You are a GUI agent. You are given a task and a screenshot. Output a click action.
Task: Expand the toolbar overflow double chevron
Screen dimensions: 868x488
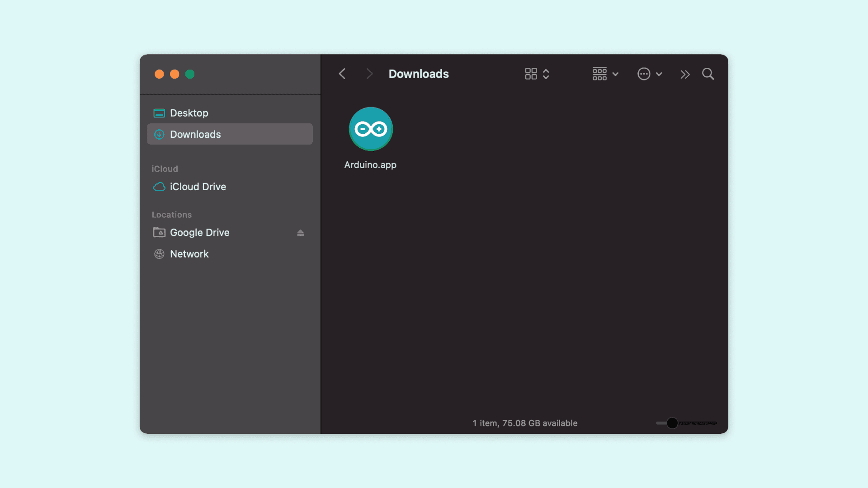click(x=685, y=74)
